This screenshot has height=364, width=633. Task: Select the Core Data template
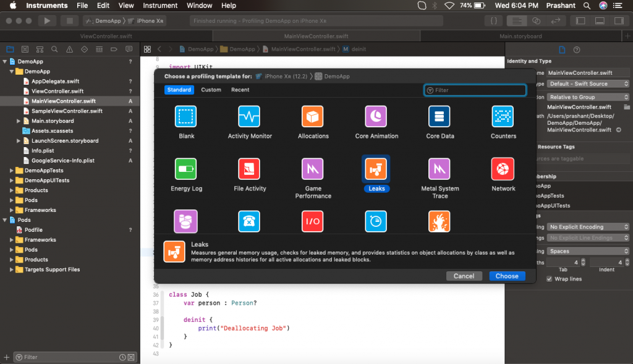coord(440,117)
